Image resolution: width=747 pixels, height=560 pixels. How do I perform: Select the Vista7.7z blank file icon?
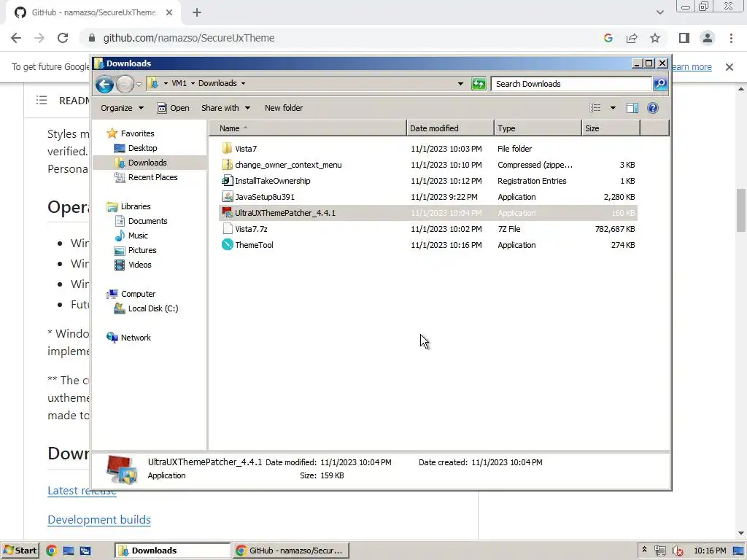228,229
